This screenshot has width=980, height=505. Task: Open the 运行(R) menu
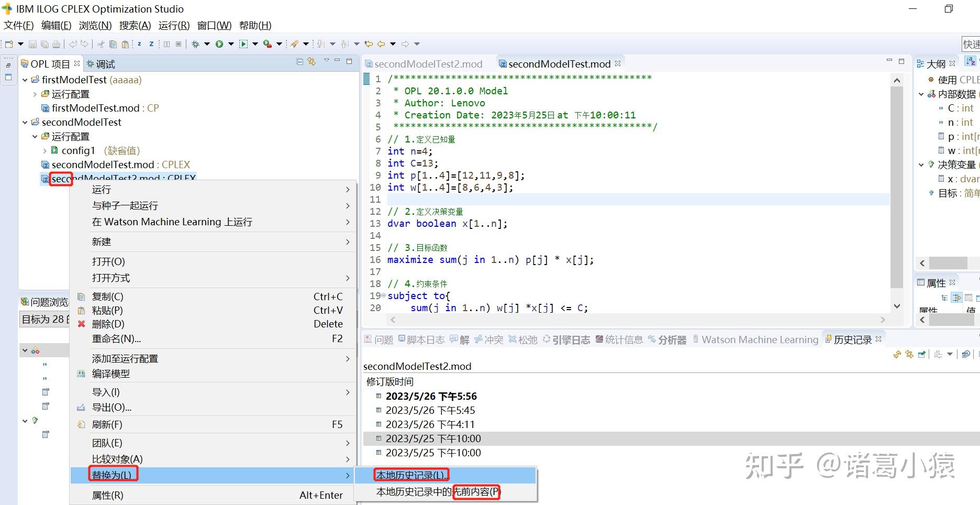174,25
